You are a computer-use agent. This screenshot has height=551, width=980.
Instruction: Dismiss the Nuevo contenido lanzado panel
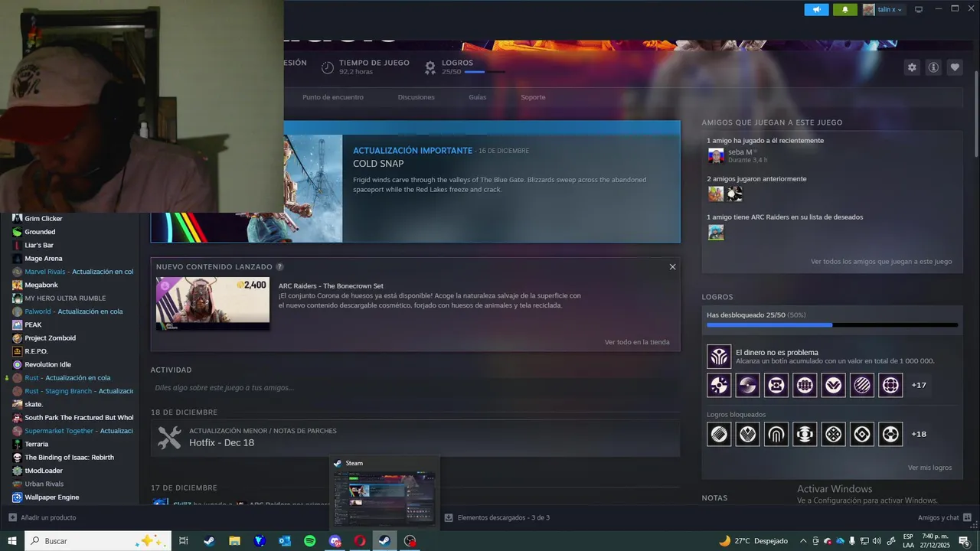click(672, 267)
